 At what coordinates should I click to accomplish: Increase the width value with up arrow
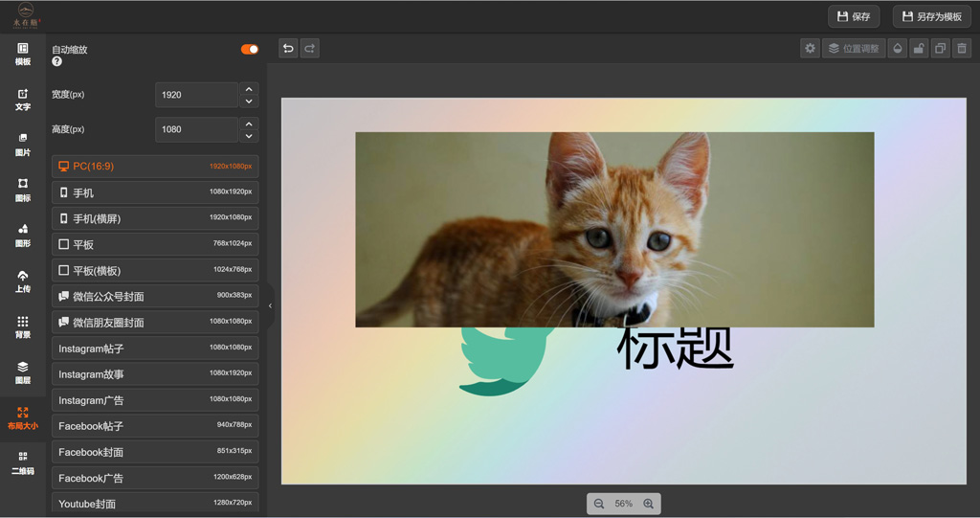[249, 89]
